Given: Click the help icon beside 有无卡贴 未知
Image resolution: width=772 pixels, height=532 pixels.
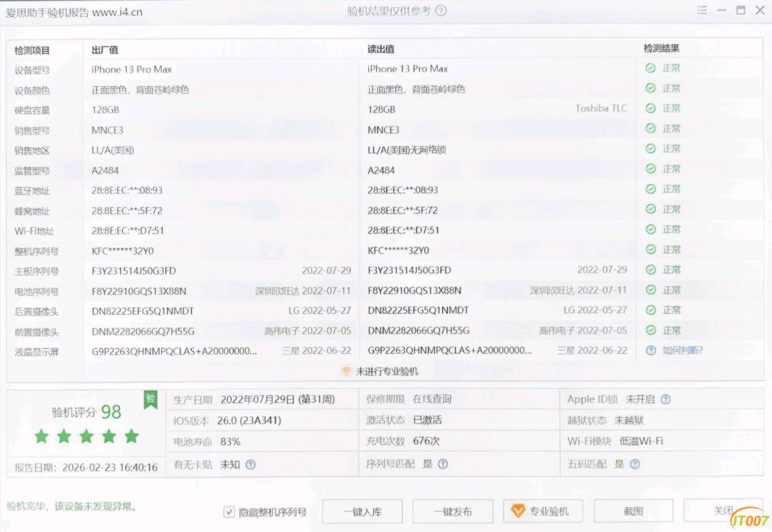Looking at the screenshot, I should 251,465.
